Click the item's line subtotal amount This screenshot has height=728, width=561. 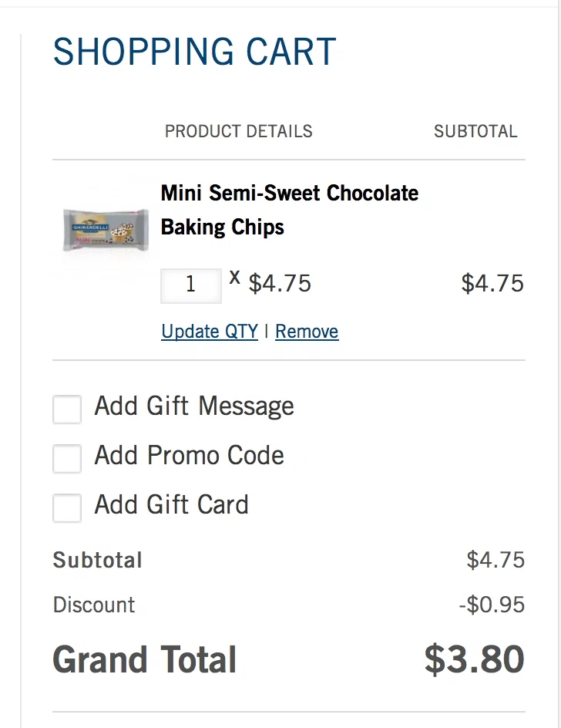click(x=492, y=284)
